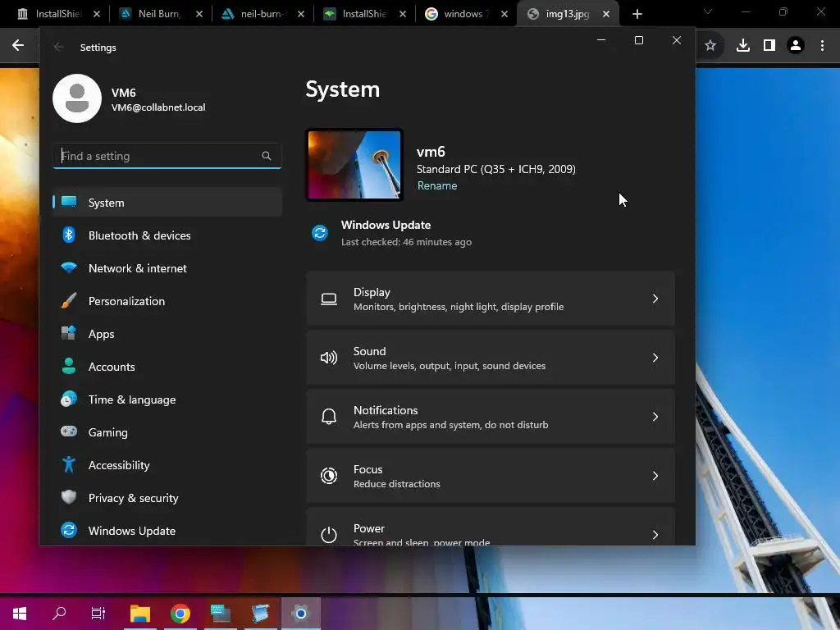Expand the Power settings chevron
840x630 pixels.
pyautogui.click(x=655, y=535)
